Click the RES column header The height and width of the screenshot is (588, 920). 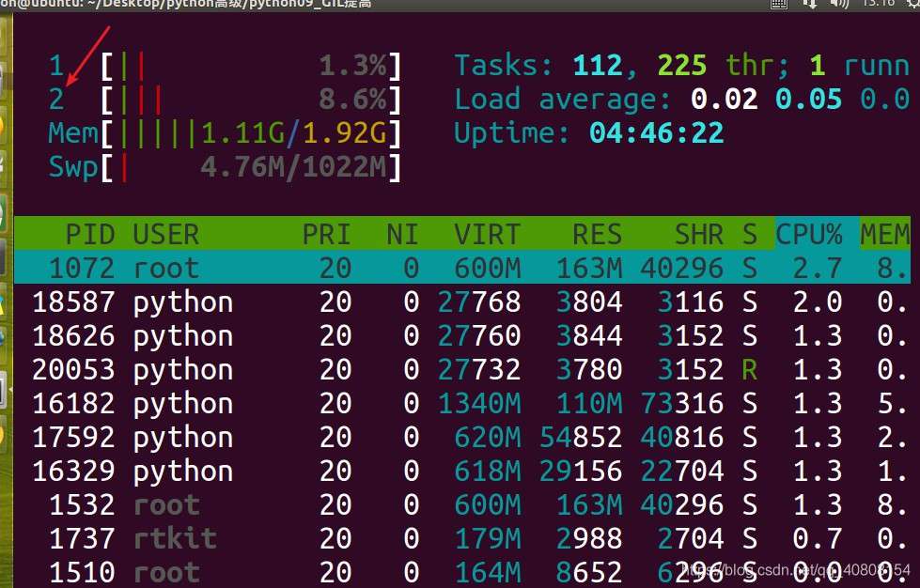pos(596,234)
